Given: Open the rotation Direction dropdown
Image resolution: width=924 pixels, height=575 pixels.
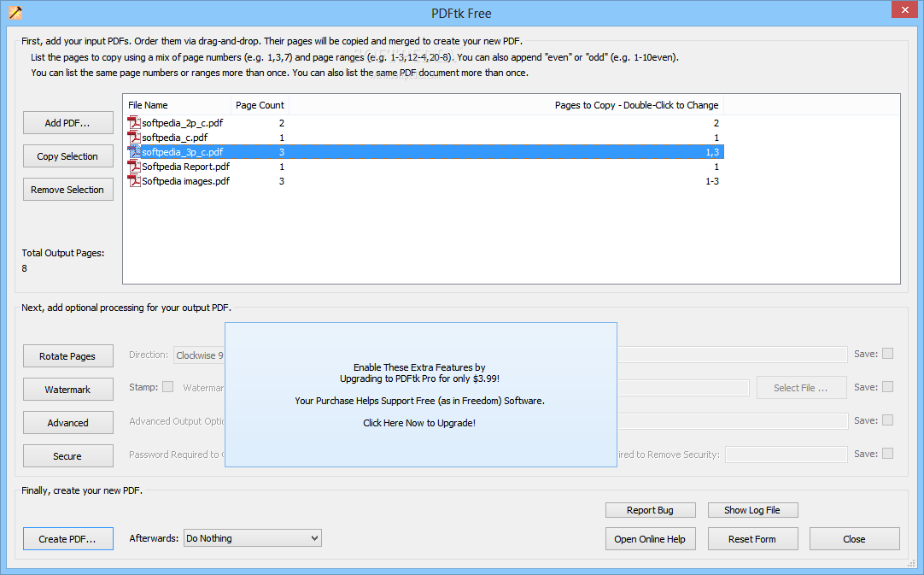Looking at the screenshot, I should coord(199,355).
